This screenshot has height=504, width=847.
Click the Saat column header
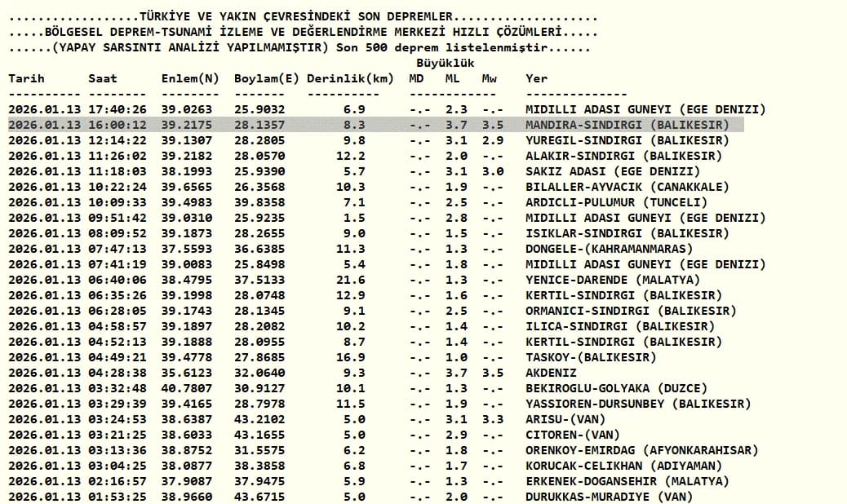click(x=103, y=79)
